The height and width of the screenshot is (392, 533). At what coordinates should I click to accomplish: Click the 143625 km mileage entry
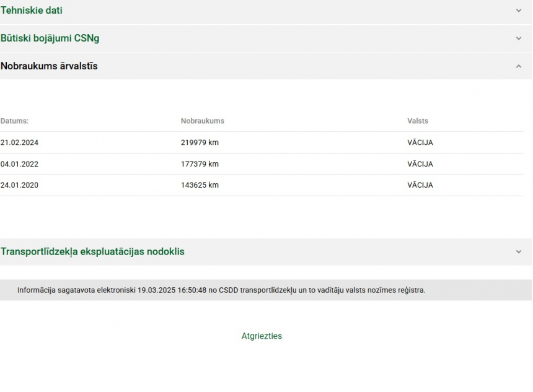click(200, 185)
